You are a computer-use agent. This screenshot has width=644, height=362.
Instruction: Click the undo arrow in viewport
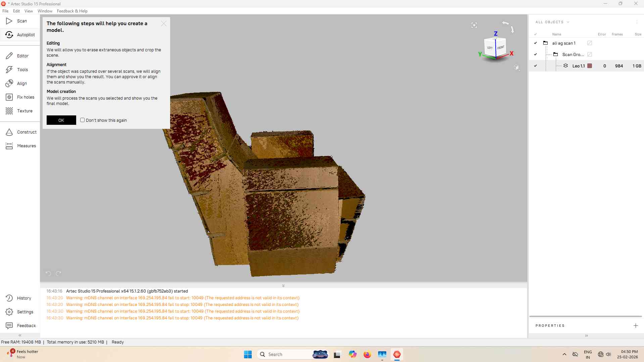48,273
